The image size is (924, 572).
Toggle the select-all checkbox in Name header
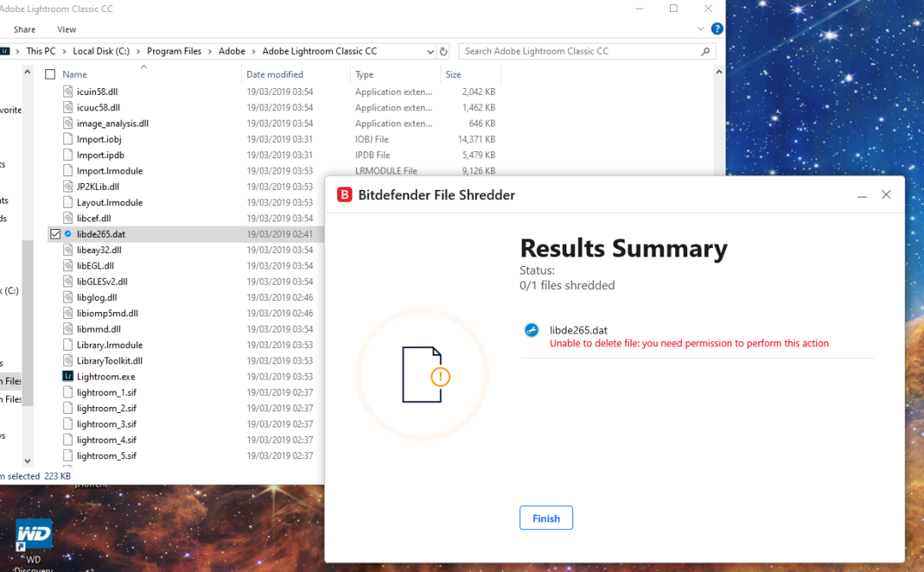pyautogui.click(x=50, y=74)
